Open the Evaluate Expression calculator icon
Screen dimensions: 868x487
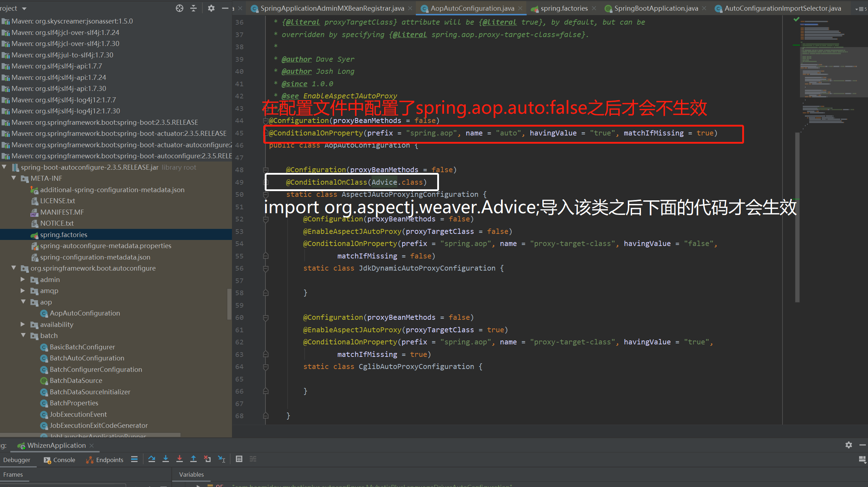[239, 459]
